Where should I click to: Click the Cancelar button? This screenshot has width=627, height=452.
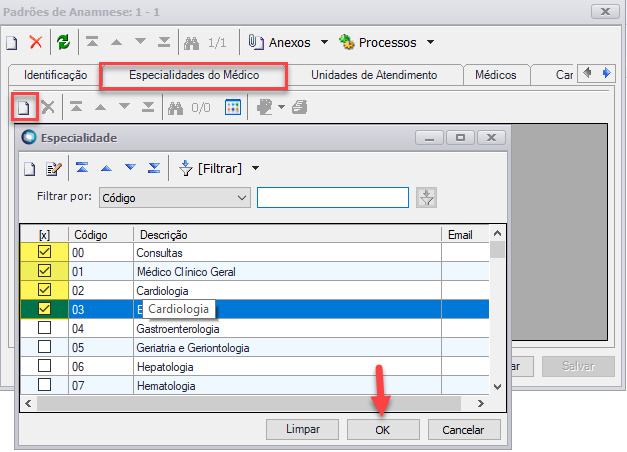pos(464,430)
